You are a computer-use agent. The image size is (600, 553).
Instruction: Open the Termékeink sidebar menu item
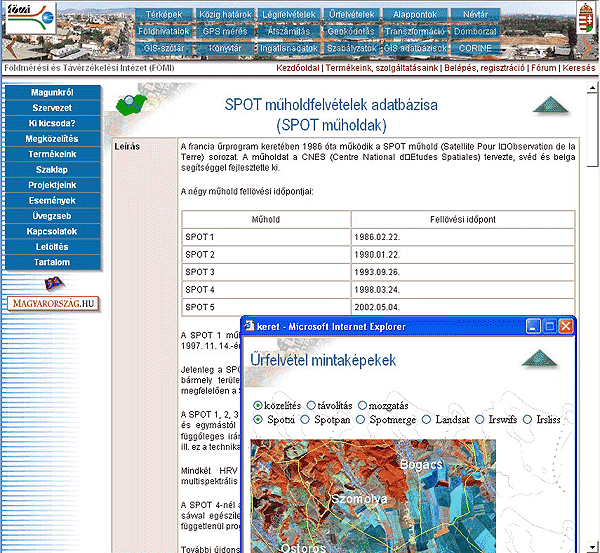click(x=52, y=155)
